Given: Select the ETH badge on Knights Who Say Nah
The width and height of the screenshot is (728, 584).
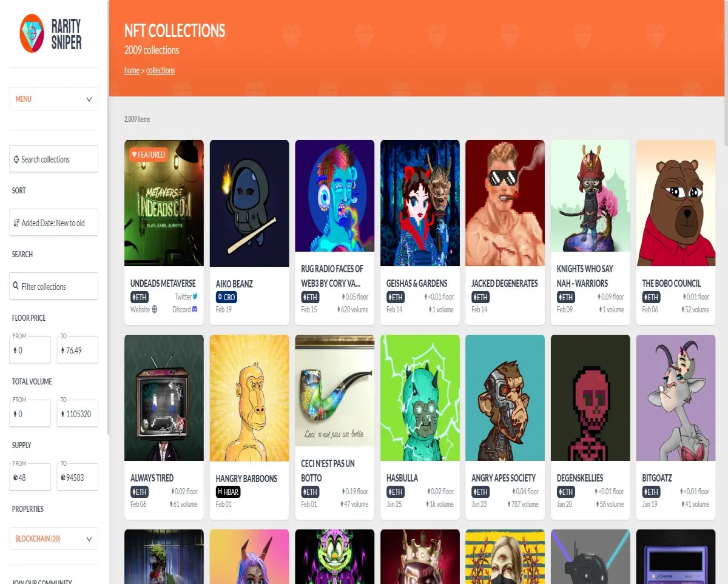Looking at the screenshot, I should (x=566, y=297).
